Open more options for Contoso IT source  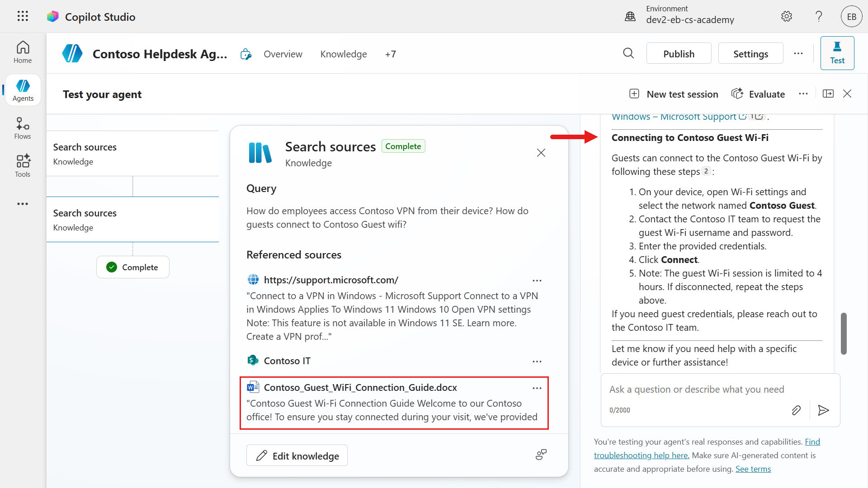[537, 361]
